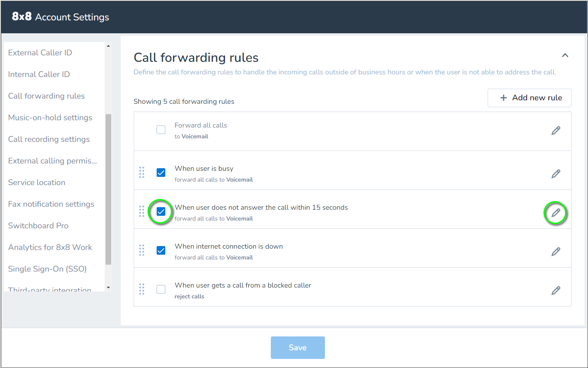Click the sidebar scroll-up arrow
The height and width of the screenshot is (368, 588).
(x=108, y=46)
